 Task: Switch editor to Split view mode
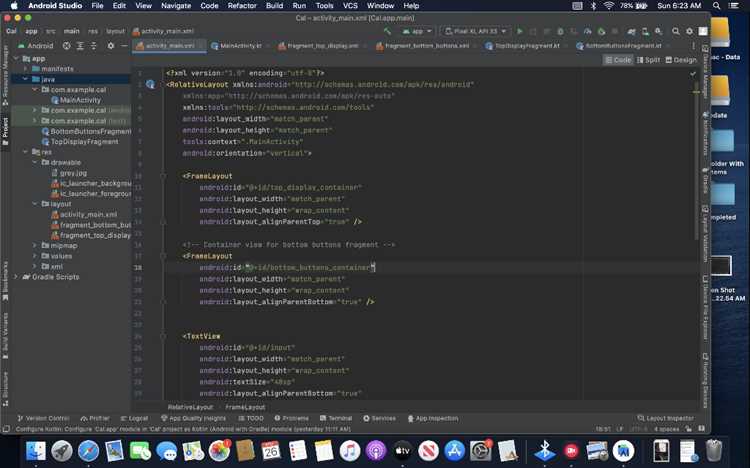(x=648, y=60)
